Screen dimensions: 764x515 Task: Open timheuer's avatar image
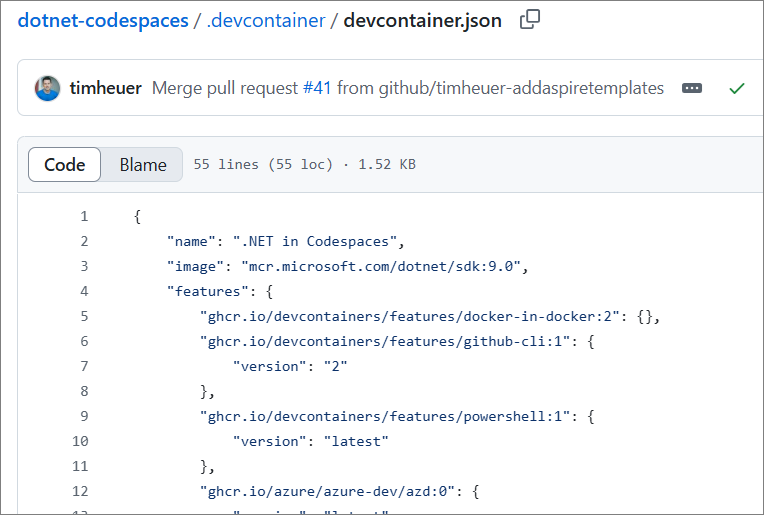(47, 88)
